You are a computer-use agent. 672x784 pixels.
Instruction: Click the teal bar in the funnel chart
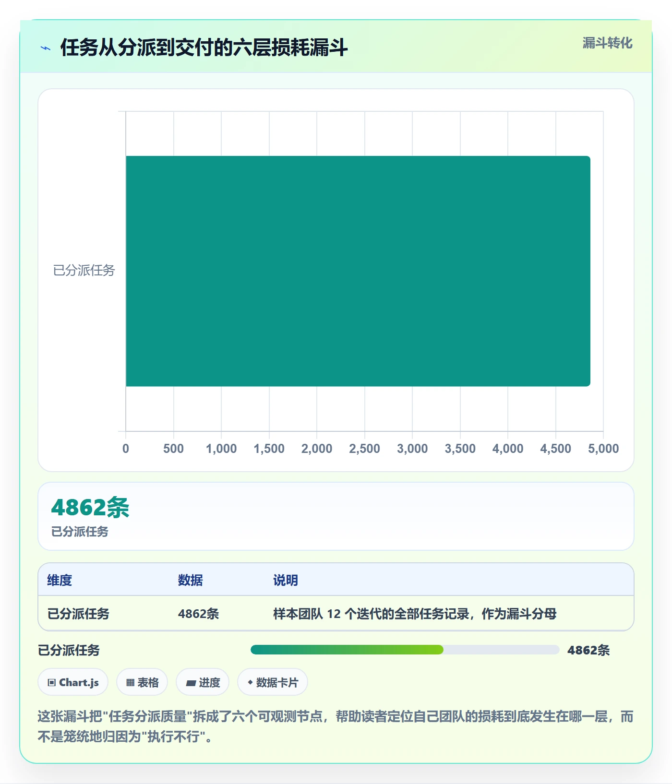[x=358, y=271]
